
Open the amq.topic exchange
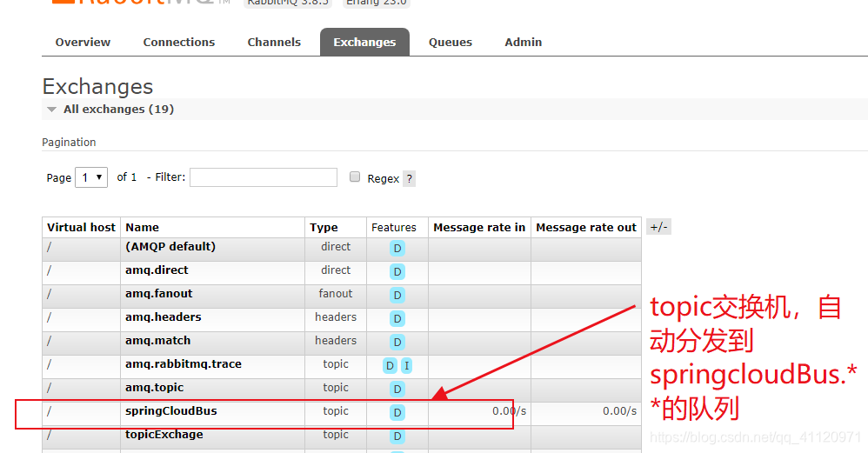155,388
